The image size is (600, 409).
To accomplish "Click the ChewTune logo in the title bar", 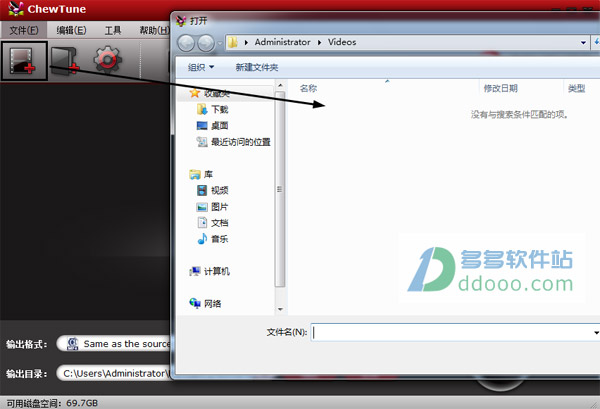I will pos(16,9).
